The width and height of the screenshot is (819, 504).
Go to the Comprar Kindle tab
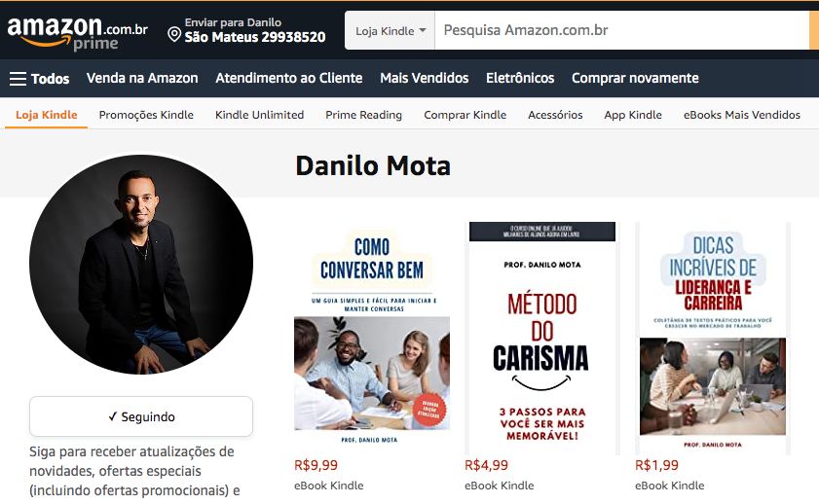tap(465, 115)
